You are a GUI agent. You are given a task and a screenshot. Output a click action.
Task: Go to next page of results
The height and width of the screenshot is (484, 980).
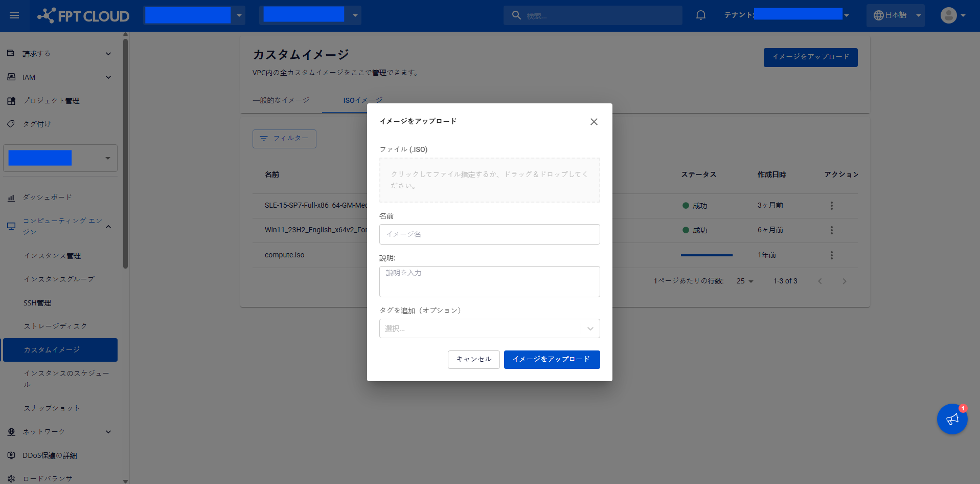[844, 281]
